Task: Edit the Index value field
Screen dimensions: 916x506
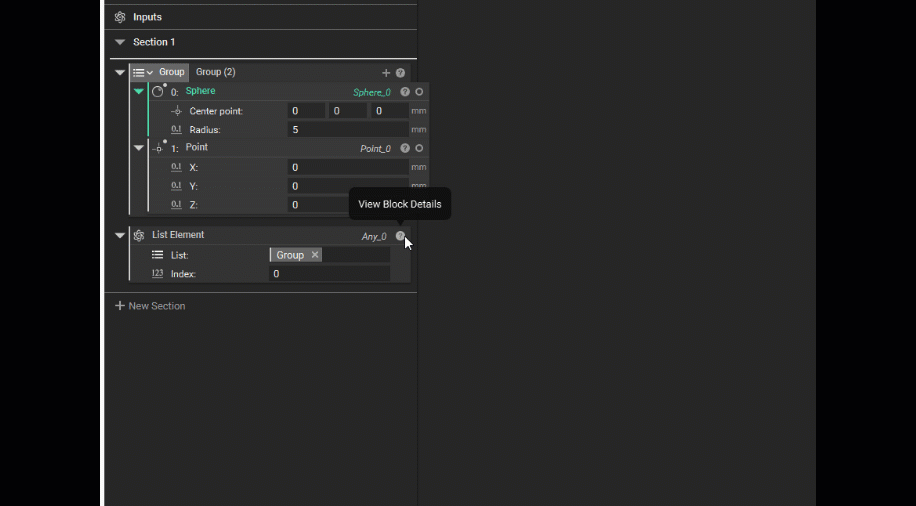Action: click(329, 273)
